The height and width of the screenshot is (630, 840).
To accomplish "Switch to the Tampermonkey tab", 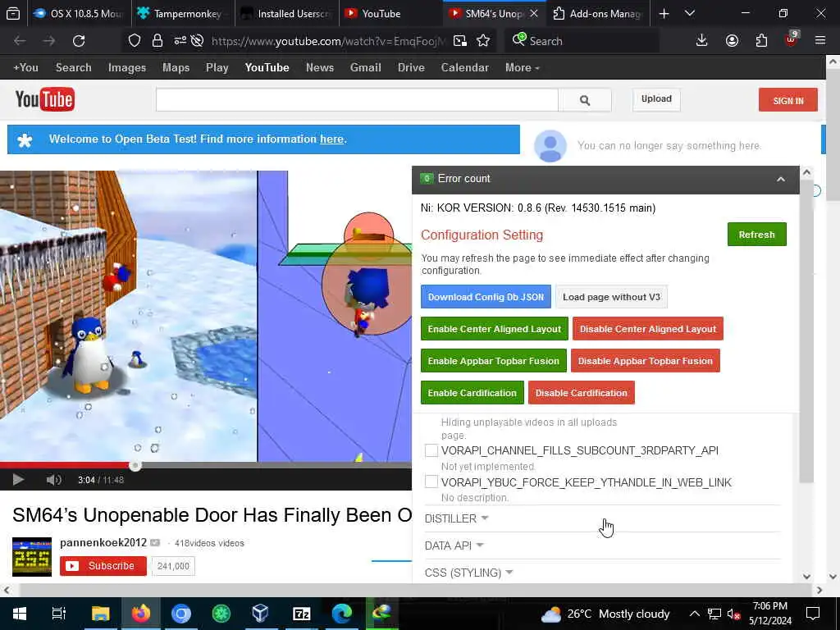I will click(x=183, y=14).
